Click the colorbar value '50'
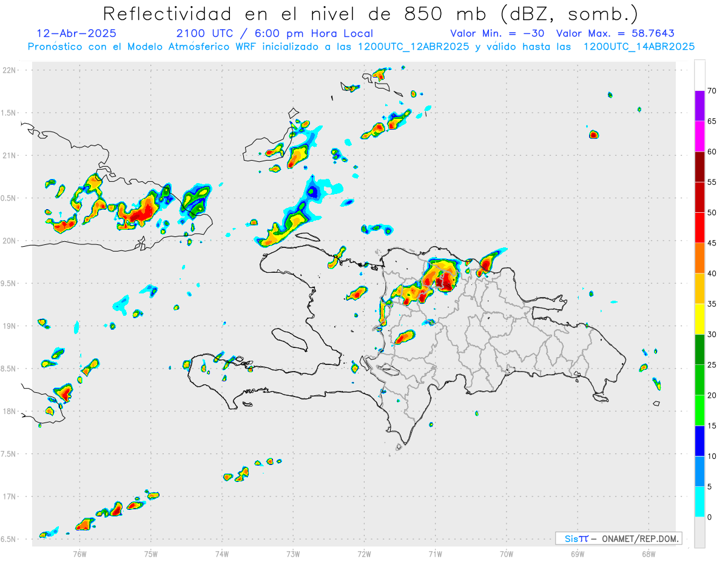The image size is (728, 562). pyautogui.click(x=712, y=213)
